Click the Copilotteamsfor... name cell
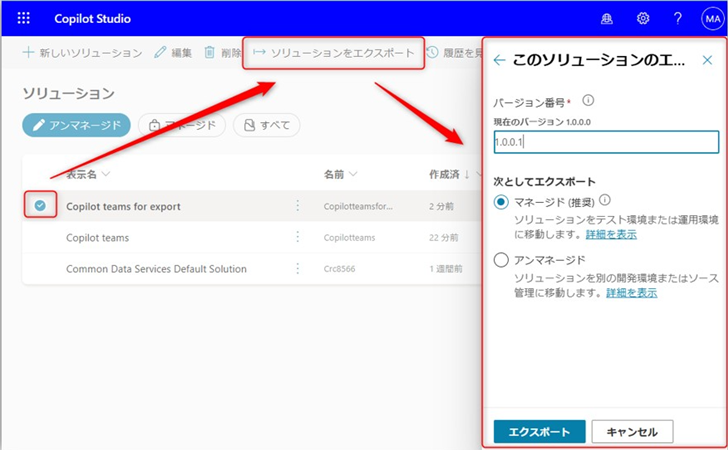 pyautogui.click(x=358, y=207)
